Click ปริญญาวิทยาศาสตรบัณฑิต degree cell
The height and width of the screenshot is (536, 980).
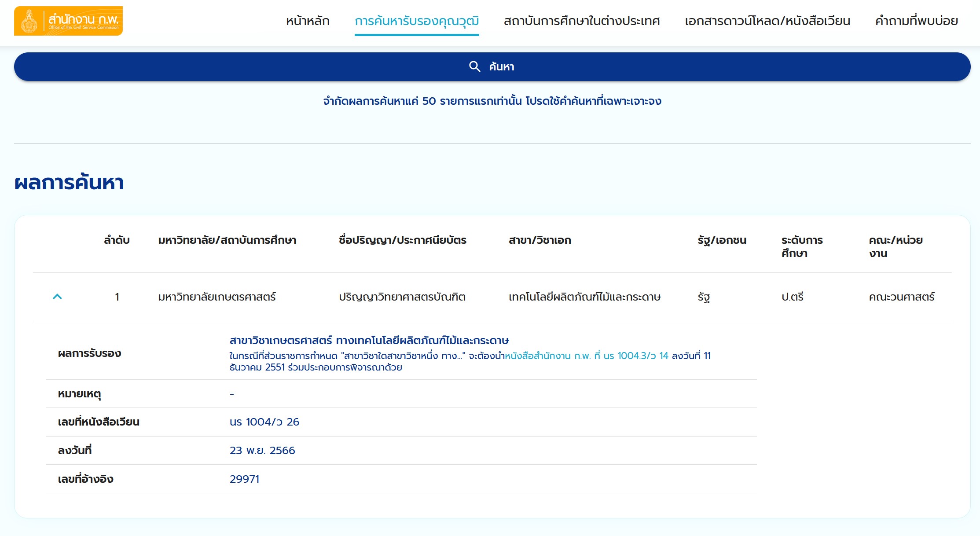click(x=402, y=297)
